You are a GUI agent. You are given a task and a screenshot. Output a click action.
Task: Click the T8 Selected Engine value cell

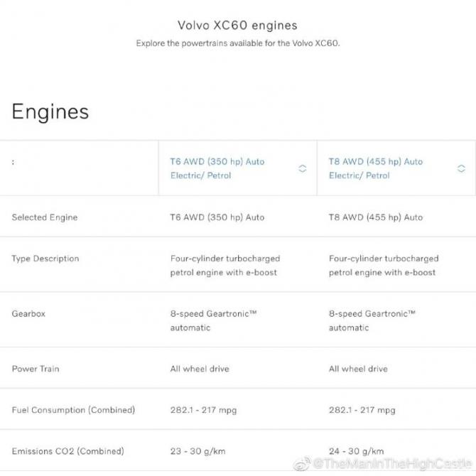coord(376,217)
